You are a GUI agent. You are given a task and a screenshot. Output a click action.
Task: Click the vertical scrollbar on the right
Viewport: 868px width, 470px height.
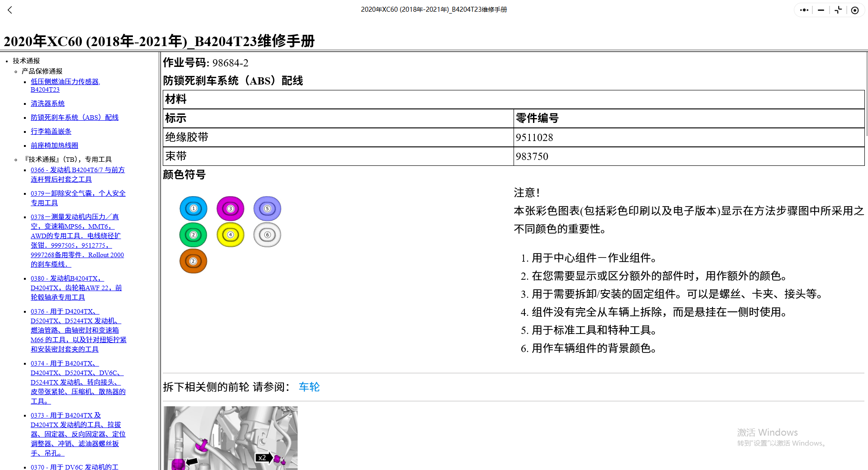tap(866, 94)
